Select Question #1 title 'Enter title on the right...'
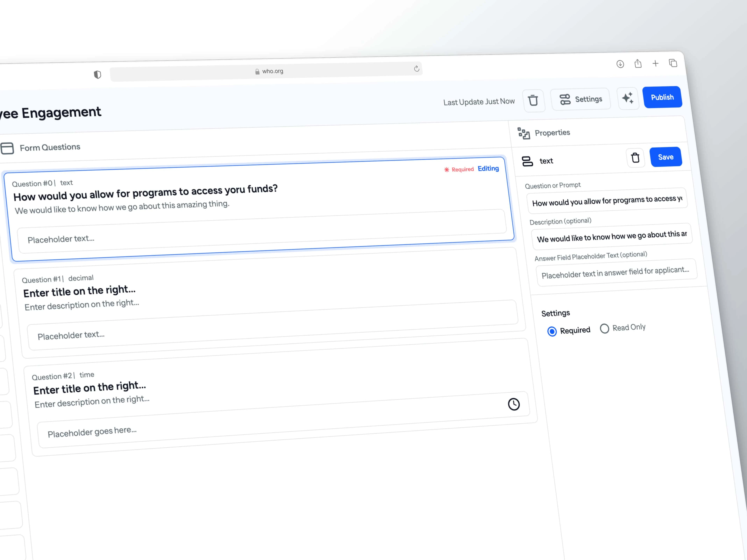This screenshot has height=560, width=747. 79,291
